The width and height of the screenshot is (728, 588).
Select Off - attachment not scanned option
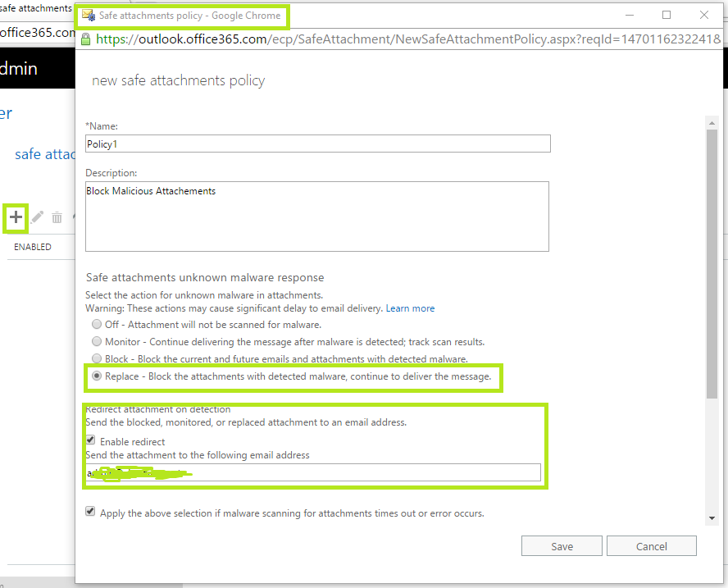97,324
